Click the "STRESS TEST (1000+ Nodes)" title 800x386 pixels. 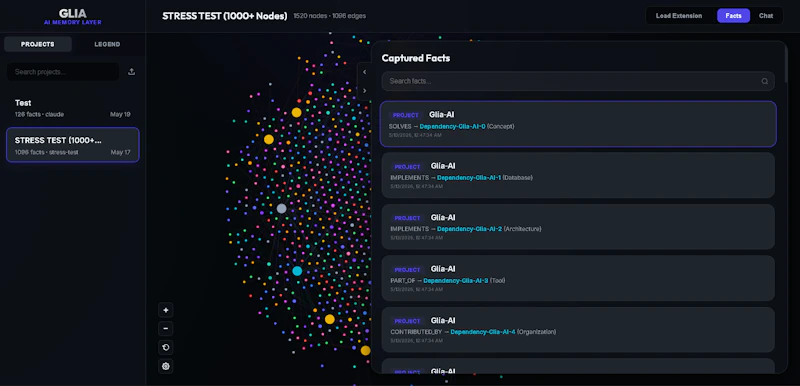pyautogui.click(x=224, y=16)
